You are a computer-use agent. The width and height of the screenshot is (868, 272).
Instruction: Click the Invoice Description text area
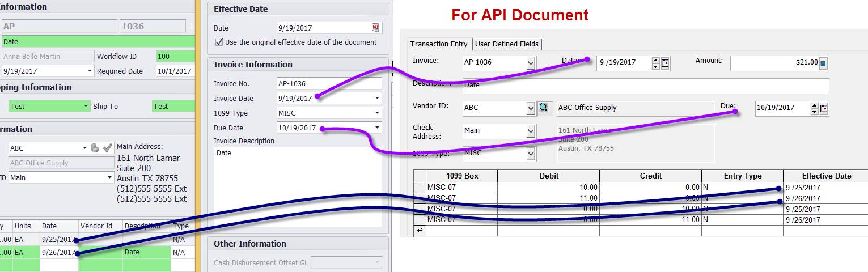click(298, 187)
